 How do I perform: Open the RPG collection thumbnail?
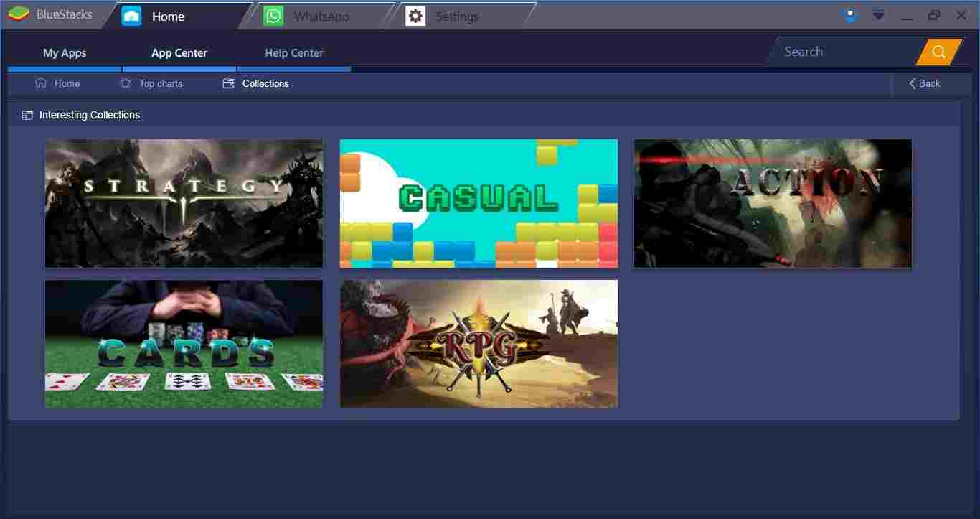coord(479,344)
